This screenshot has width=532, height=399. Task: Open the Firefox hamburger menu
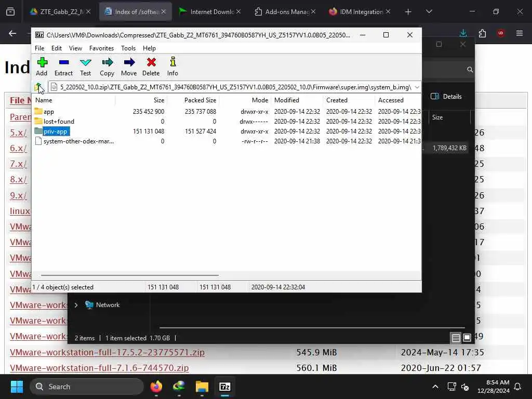(520, 33)
